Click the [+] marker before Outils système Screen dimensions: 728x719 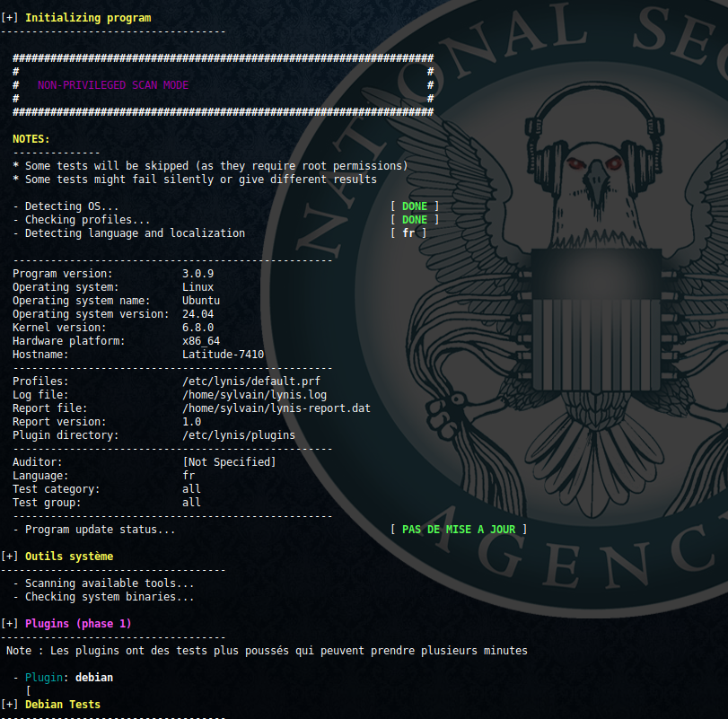(x=10, y=557)
